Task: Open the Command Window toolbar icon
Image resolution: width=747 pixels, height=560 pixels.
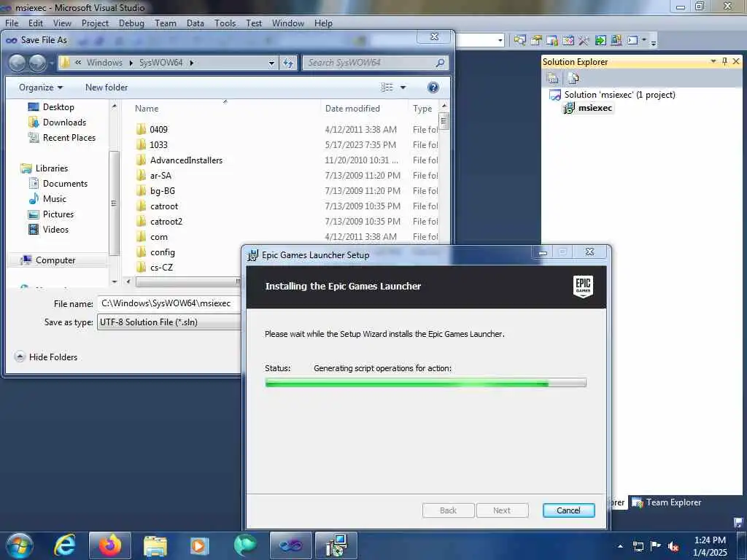Action: coord(632,41)
